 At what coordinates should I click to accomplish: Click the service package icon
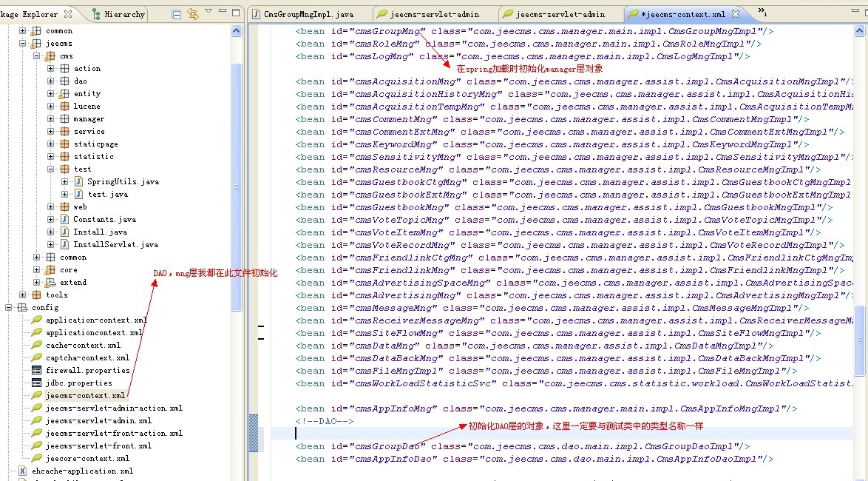[65, 131]
